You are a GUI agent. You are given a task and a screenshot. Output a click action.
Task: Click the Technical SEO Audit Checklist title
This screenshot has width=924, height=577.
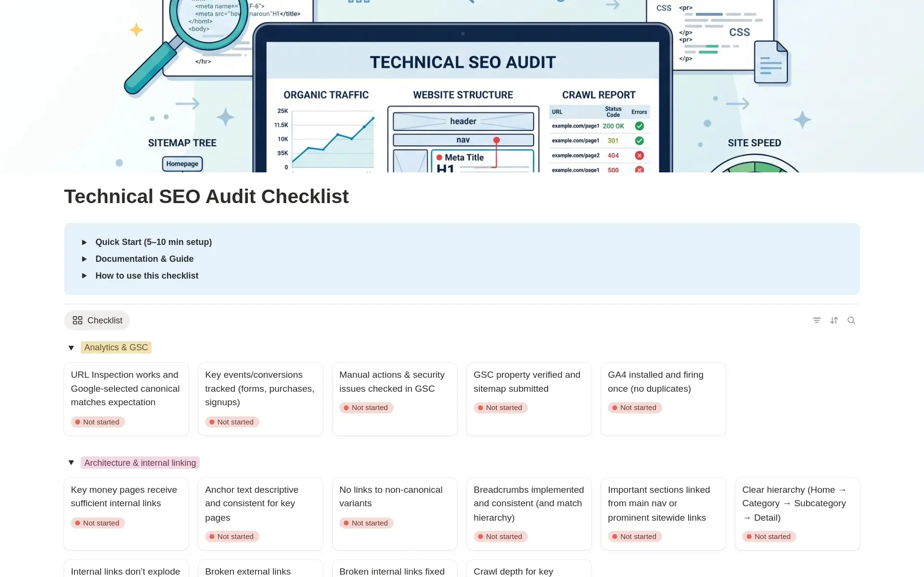click(x=206, y=196)
